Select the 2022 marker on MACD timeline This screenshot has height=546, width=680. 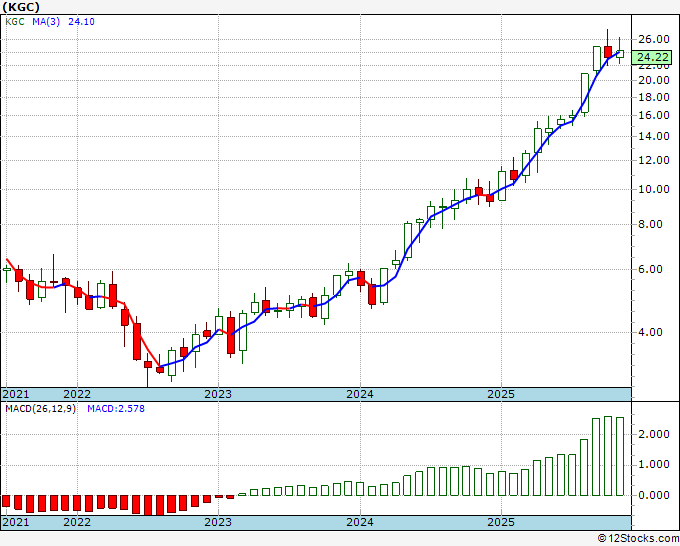coord(77,522)
